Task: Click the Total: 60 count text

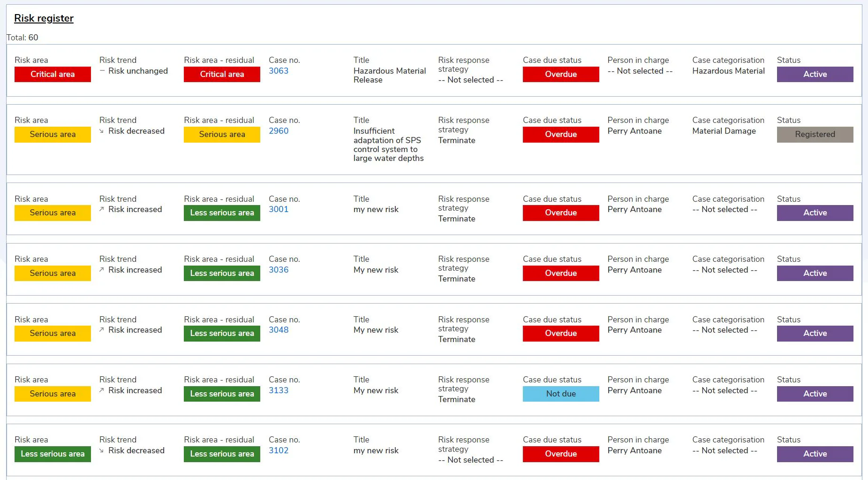Action: coord(23,38)
